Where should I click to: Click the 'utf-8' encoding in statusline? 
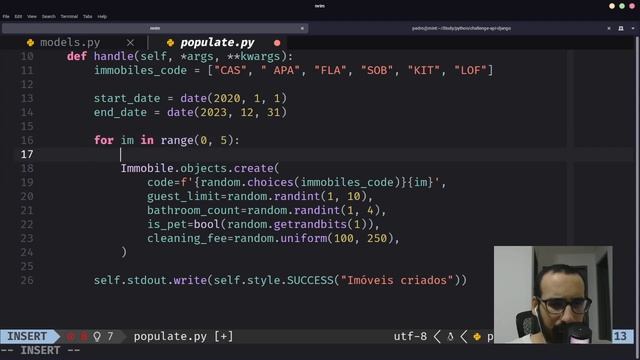tap(410, 336)
